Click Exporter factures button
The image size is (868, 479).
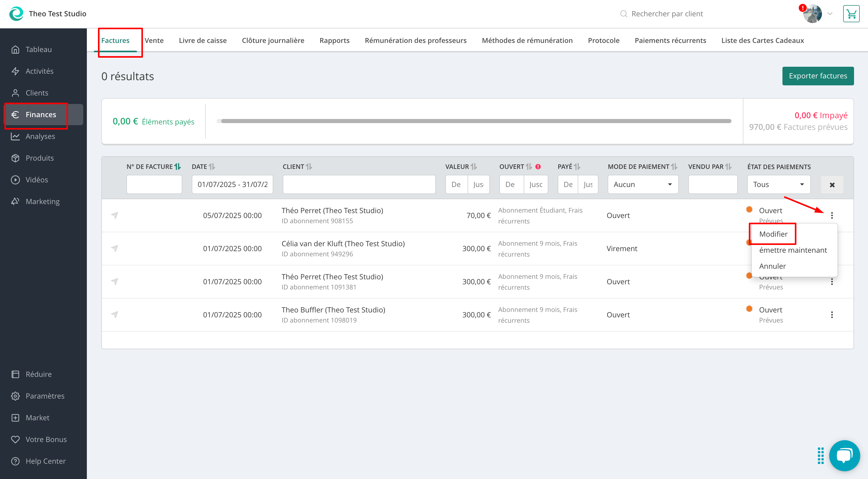(818, 76)
